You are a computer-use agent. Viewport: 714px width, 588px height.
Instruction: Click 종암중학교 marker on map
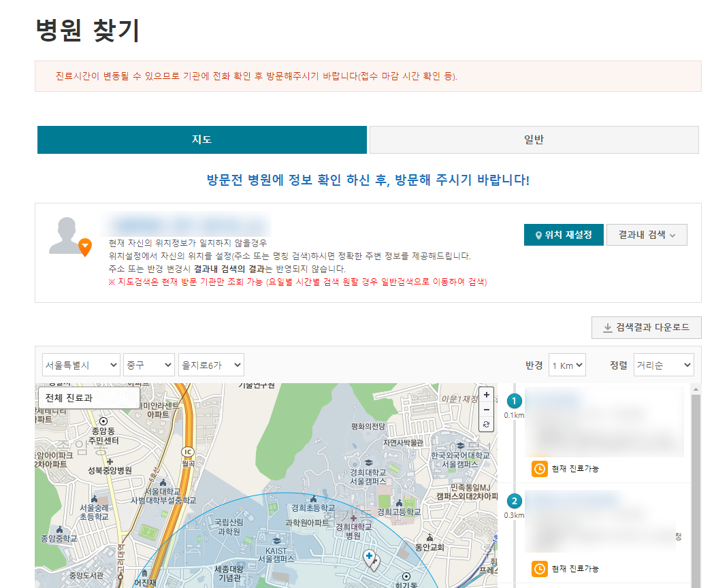pos(60,529)
